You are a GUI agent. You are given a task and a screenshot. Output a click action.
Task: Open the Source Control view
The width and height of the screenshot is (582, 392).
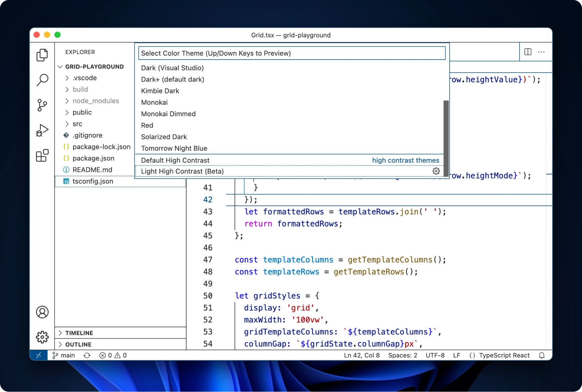[42, 105]
